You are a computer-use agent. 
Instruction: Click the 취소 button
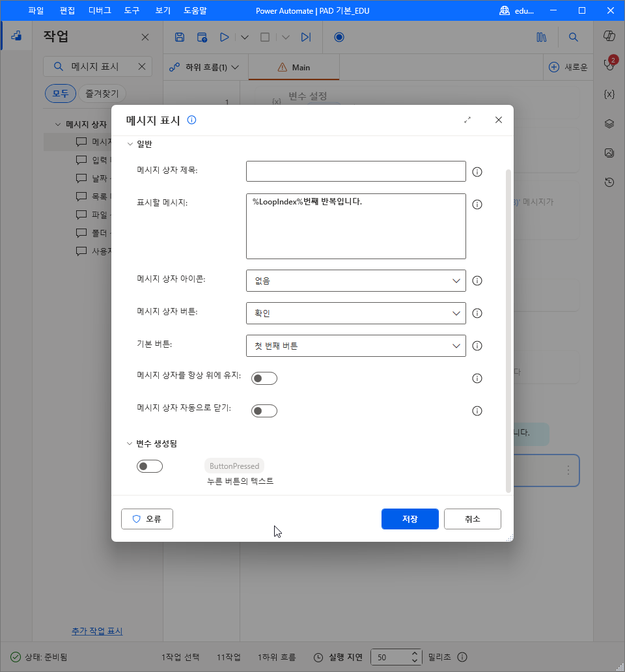(x=473, y=519)
